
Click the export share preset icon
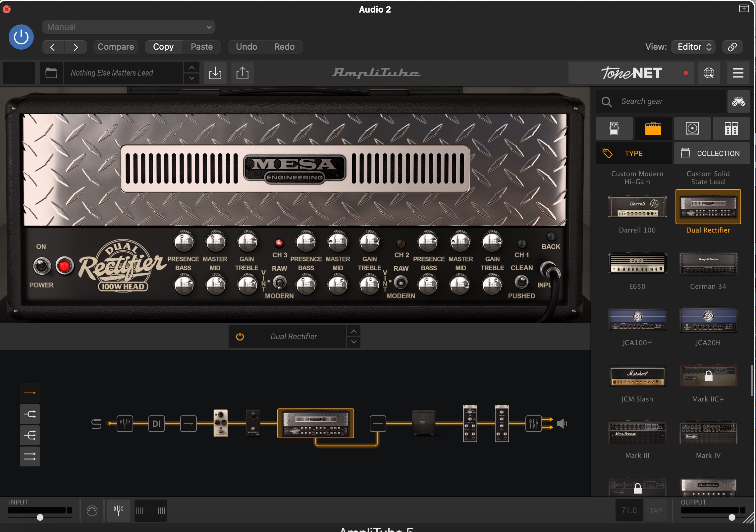[242, 73]
